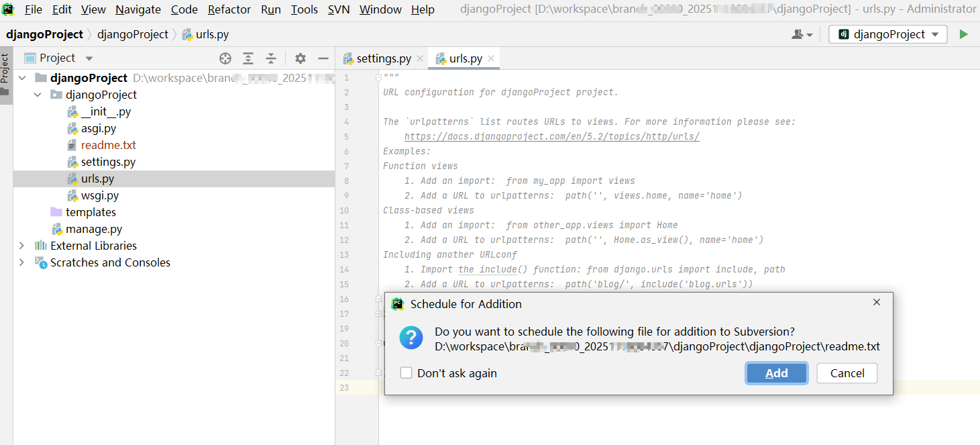Open Project panel settings gear
This screenshot has height=445, width=980.
tap(301, 58)
